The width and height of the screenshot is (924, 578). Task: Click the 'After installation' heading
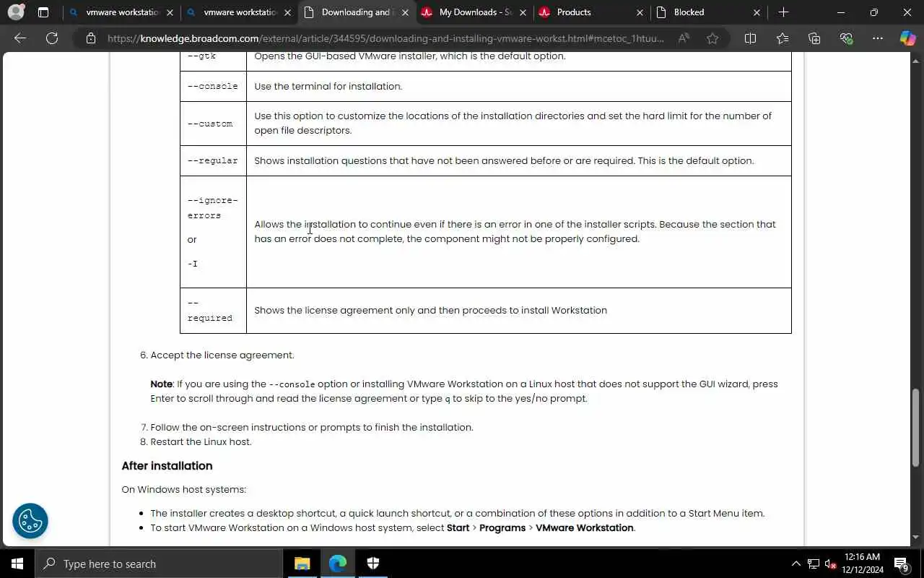coord(167,466)
